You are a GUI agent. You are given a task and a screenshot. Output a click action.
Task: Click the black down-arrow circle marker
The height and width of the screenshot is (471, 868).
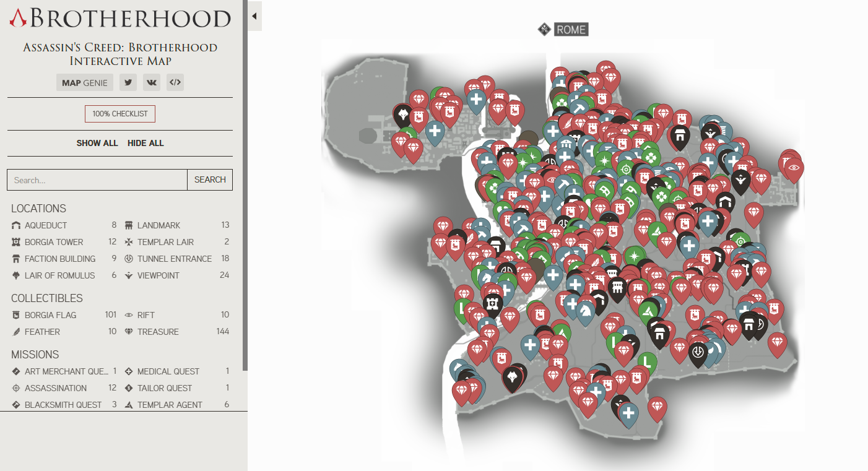pos(698,353)
